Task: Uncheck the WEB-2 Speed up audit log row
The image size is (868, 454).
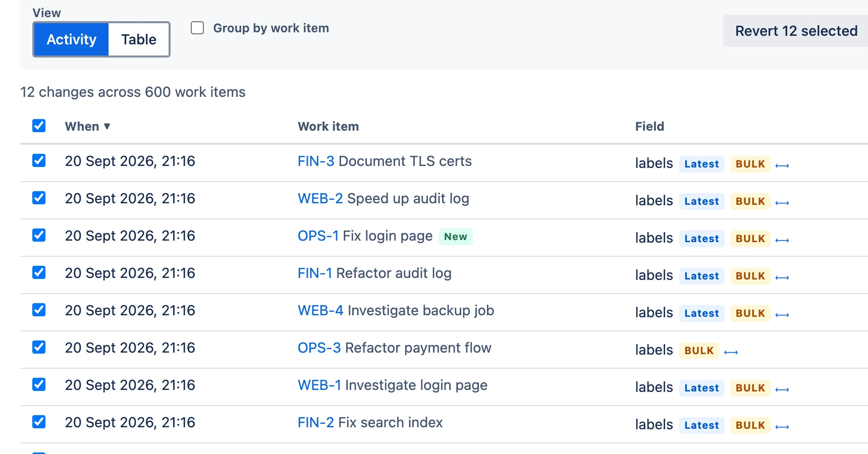Action: (39, 198)
